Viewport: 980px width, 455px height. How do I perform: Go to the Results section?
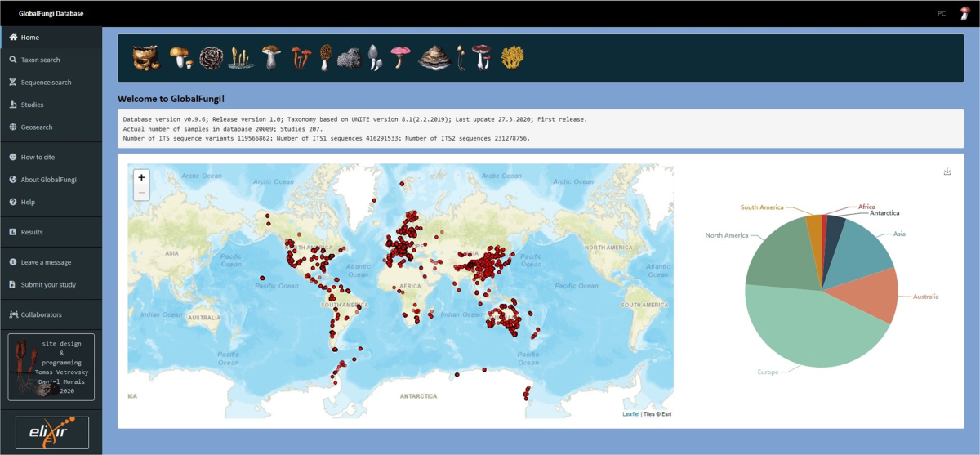pyautogui.click(x=32, y=232)
